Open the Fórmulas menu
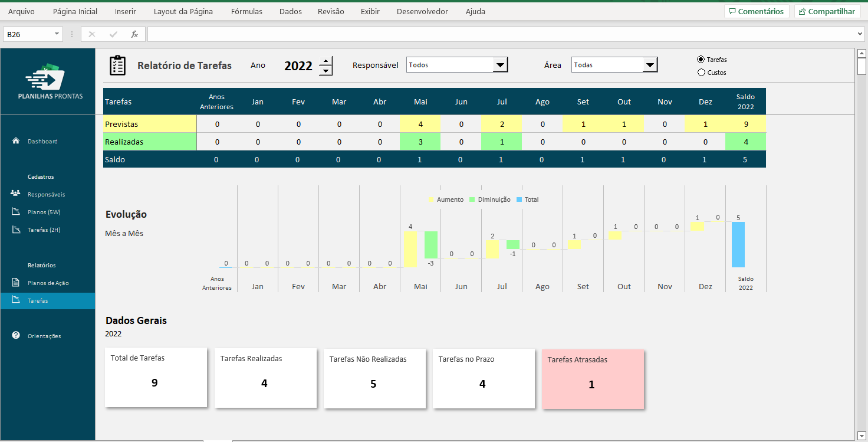Image resolution: width=868 pixels, height=442 pixels. pyautogui.click(x=246, y=11)
